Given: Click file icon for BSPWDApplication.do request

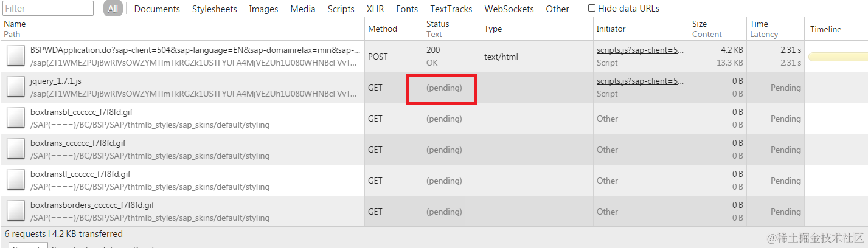Looking at the screenshot, I should [15, 57].
